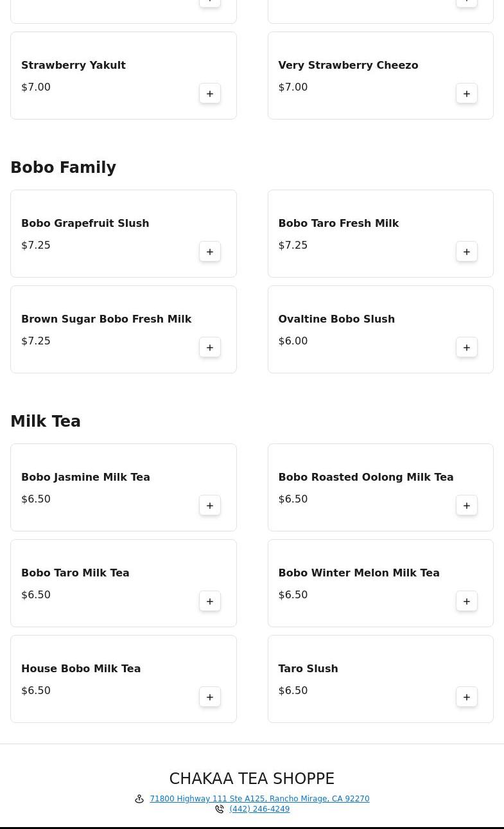The height and width of the screenshot is (829, 504).
Task: Add House Bobo Milk Tea to cart
Action: 210,697
